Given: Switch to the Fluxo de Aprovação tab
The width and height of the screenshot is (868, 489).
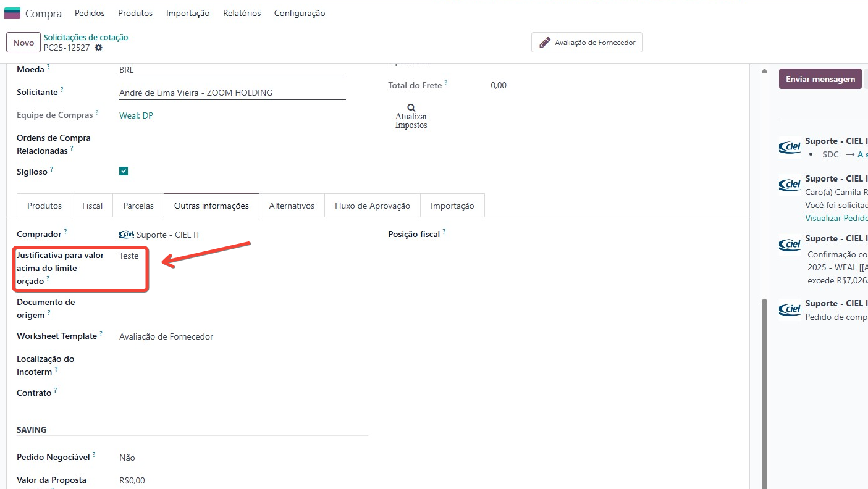Looking at the screenshot, I should click(372, 206).
